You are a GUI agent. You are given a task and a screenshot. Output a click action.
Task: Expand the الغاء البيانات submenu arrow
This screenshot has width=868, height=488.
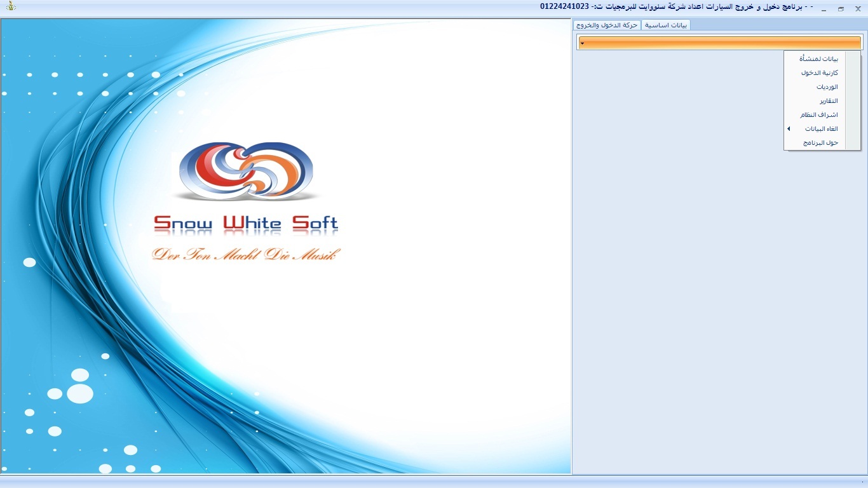click(x=789, y=129)
